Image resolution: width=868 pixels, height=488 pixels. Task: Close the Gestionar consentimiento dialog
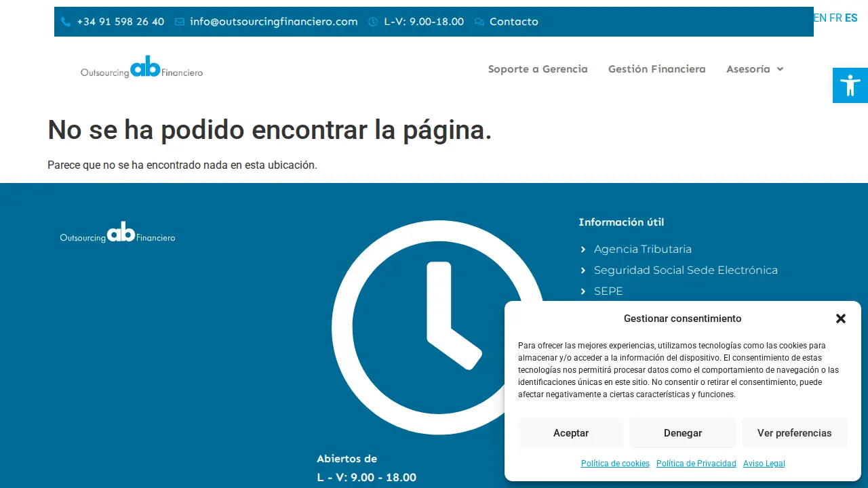(x=841, y=319)
